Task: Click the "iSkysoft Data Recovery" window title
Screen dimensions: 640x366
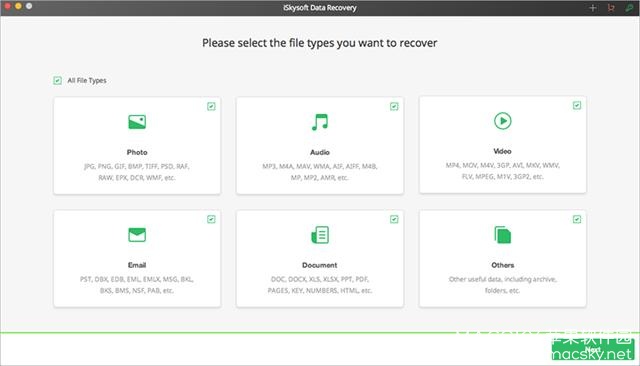Action: coord(320,8)
